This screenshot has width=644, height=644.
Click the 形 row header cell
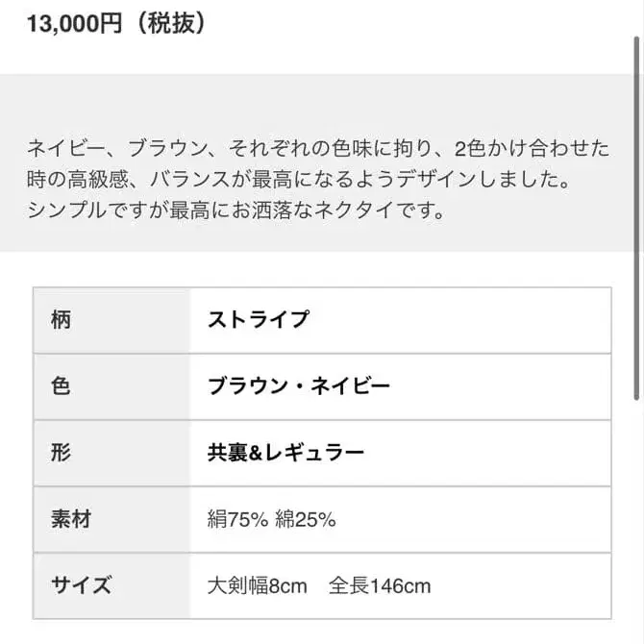[111, 452]
